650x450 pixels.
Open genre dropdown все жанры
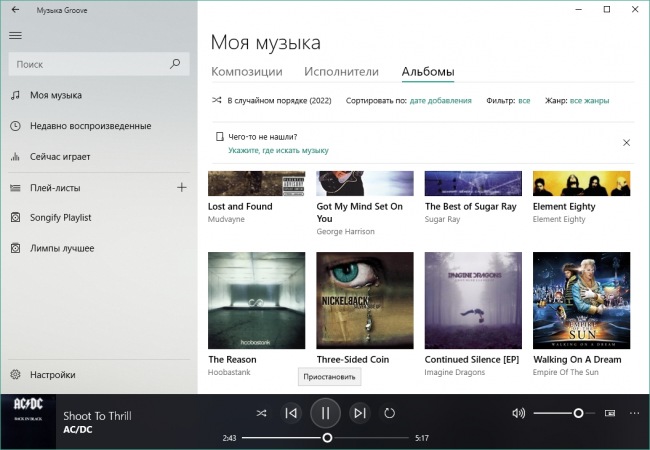tap(589, 100)
